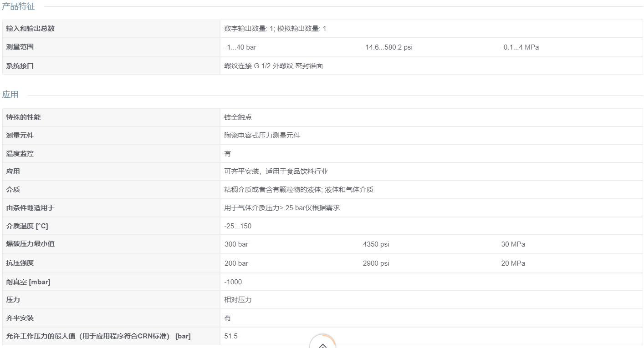Select the 4350 psi value

[376, 244]
